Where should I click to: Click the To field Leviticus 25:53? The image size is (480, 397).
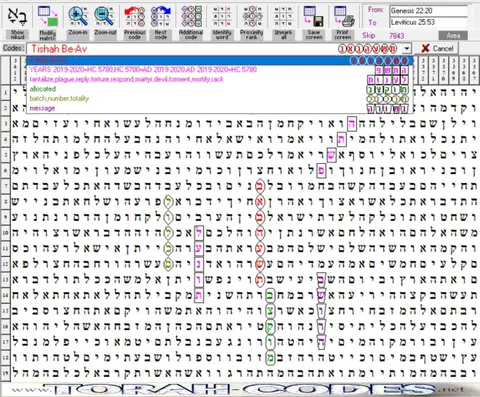(x=429, y=23)
